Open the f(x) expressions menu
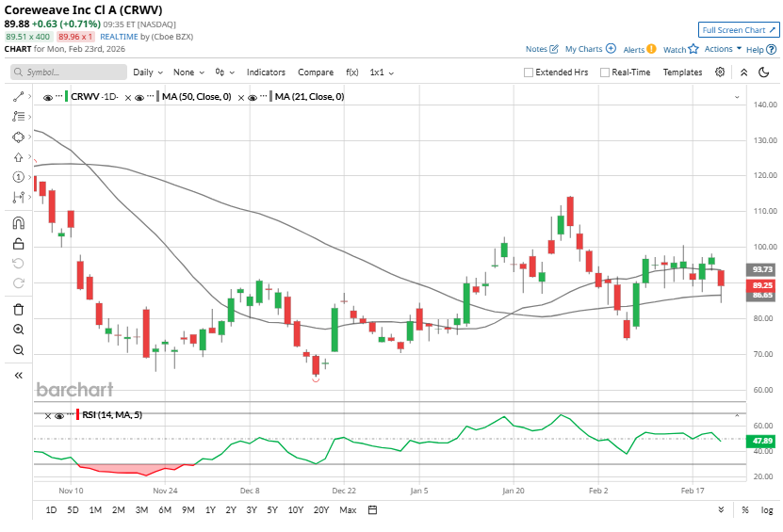The width and height of the screenshot is (783, 532). [352, 73]
